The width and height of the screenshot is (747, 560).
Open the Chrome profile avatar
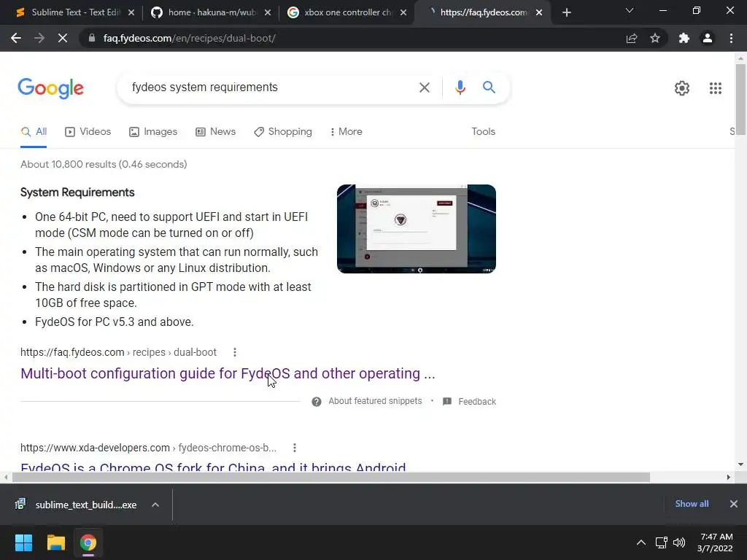pyautogui.click(x=708, y=38)
